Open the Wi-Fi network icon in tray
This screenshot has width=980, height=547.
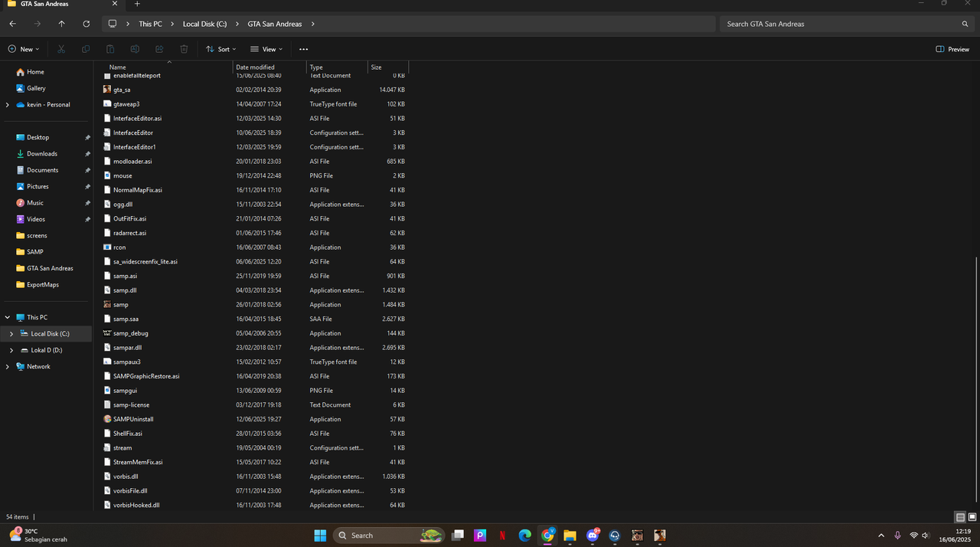click(x=913, y=536)
